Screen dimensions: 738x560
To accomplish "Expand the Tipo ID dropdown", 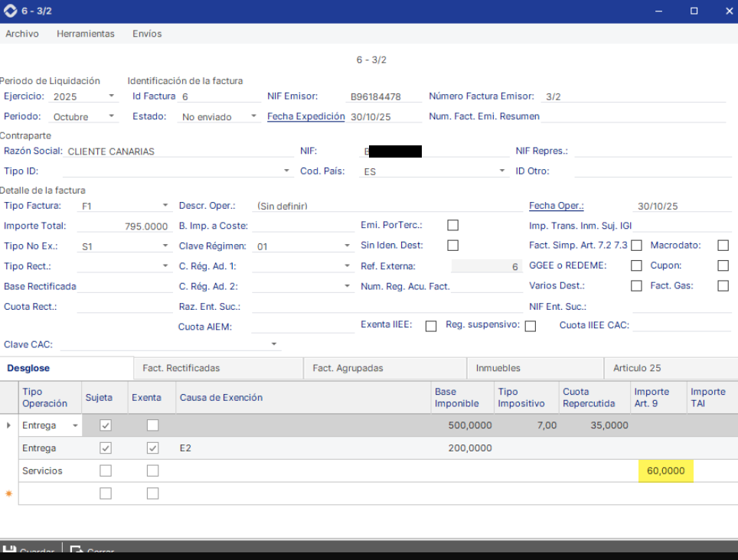I will pyautogui.click(x=286, y=171).
